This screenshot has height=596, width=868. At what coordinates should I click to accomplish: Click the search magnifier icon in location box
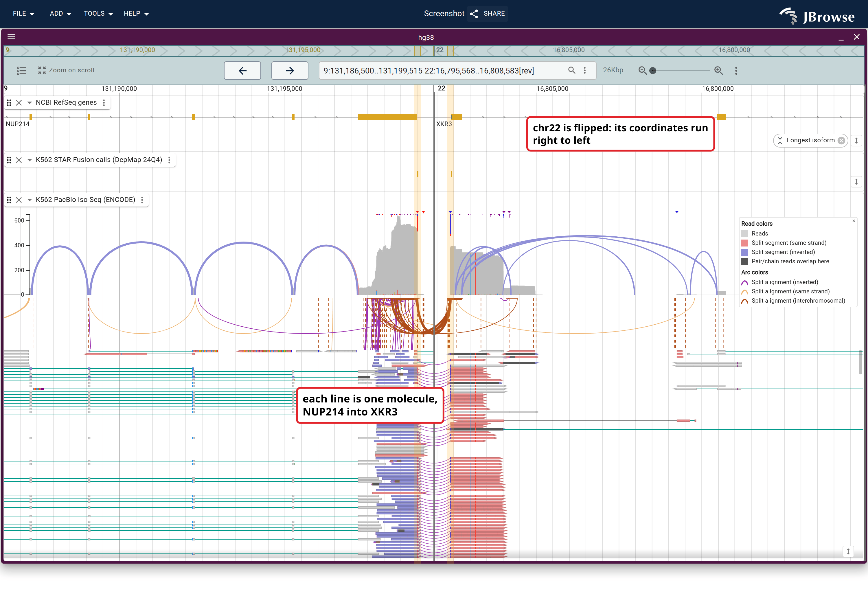coord(571,70)
